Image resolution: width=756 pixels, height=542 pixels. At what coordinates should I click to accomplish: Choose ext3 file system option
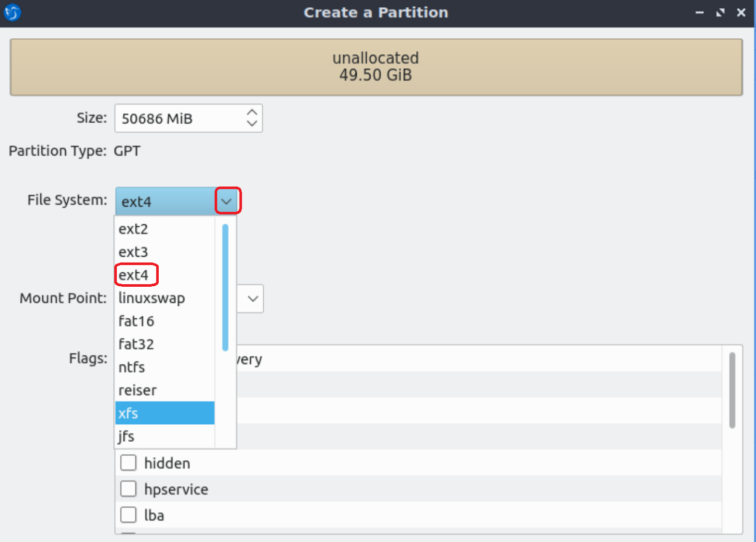[133, 252]
